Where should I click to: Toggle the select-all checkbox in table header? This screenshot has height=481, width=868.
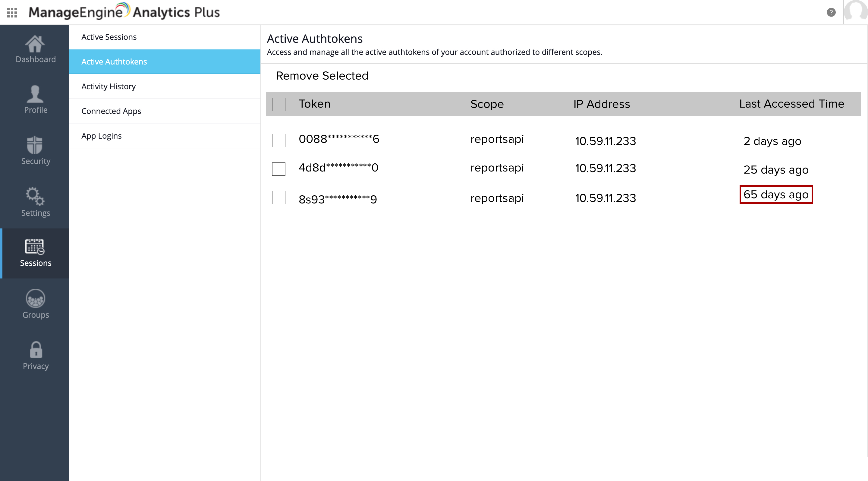click(279, 104)
